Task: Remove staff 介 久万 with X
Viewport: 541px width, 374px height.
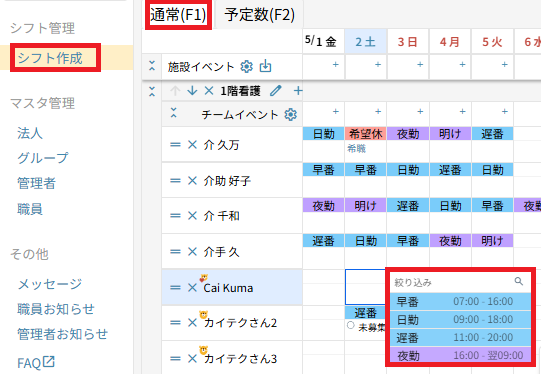Action: (x=192, y=145)
